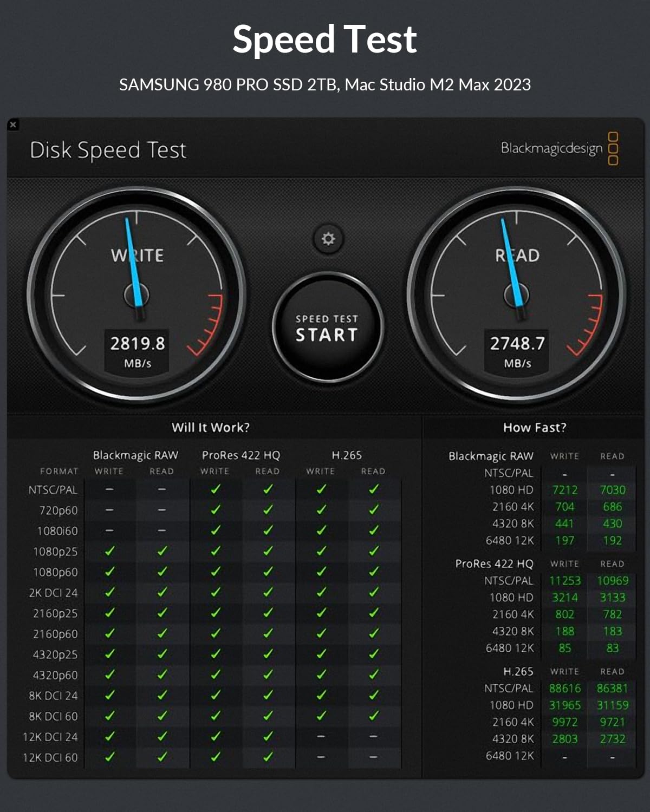Click the 12K DCI 60 format row label
Screen dimensions: 650x812
tap(50, 757)
